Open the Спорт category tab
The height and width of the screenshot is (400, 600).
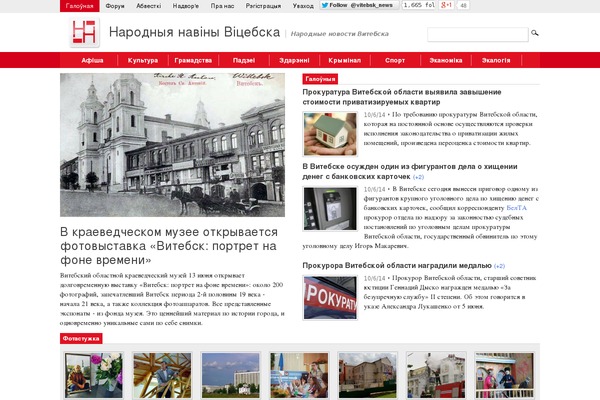click(x=395, y=60)
